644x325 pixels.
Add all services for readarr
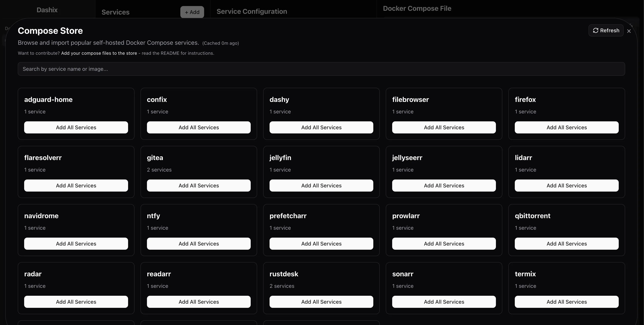198,302
